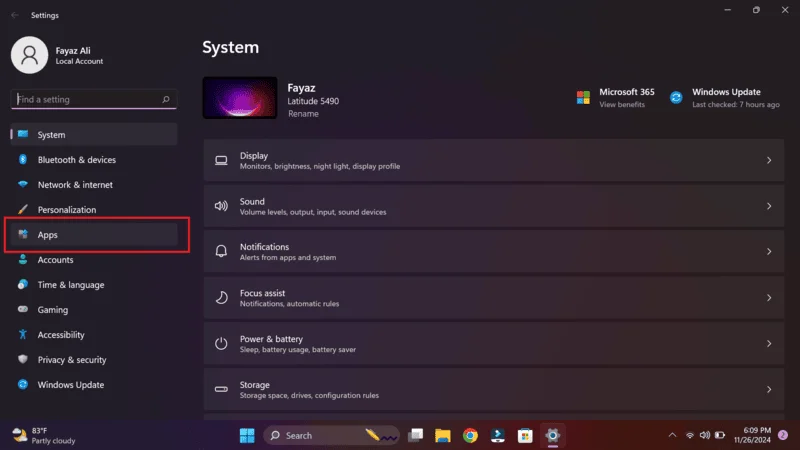The image size is (800, 450).
Task: Expand the Focus assist row chevron
Action: pos(769,297)
